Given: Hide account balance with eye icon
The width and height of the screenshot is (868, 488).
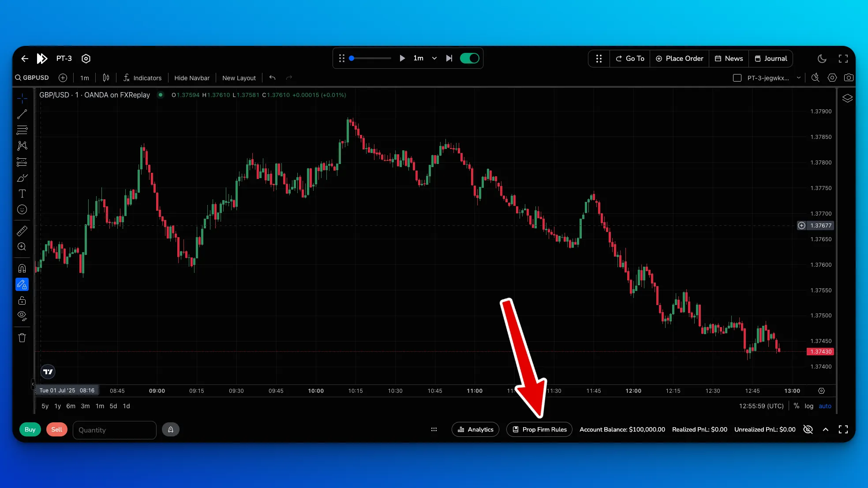Looking at the screenshot, I should click(808, 429).
